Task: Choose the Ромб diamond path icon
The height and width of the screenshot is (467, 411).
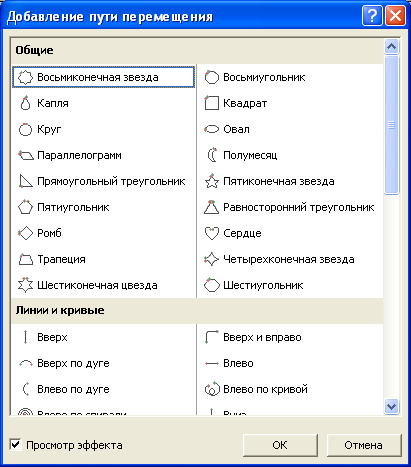Action: click(25, 233)
